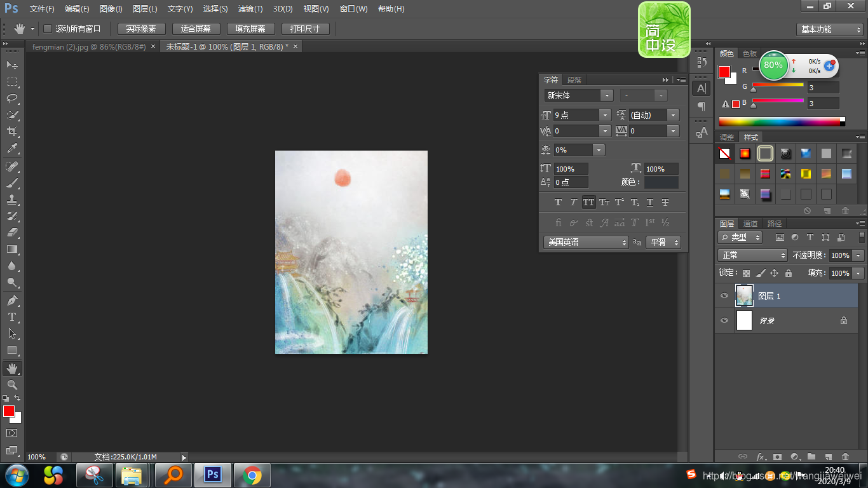Viewport: 868px width, 488px height.
Task: Open leading (自动) dropdown
Action: point(674,115)
